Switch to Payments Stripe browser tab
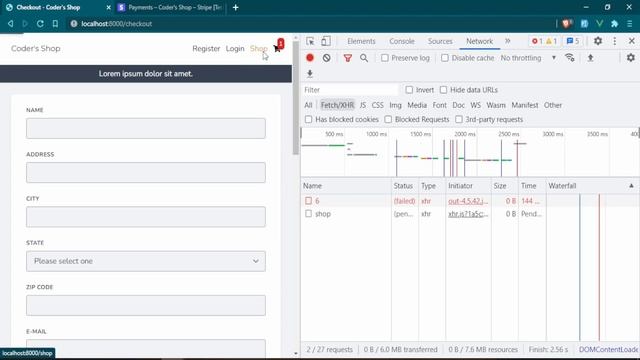Screen dimensions: 640x360 click(x=170, y=7)
